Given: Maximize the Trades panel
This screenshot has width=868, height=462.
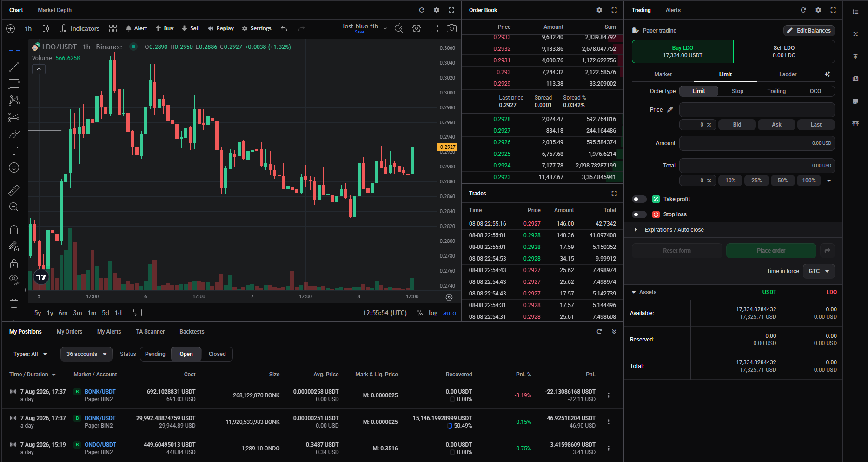Looking at the screenshot, I should click(614, 193).
